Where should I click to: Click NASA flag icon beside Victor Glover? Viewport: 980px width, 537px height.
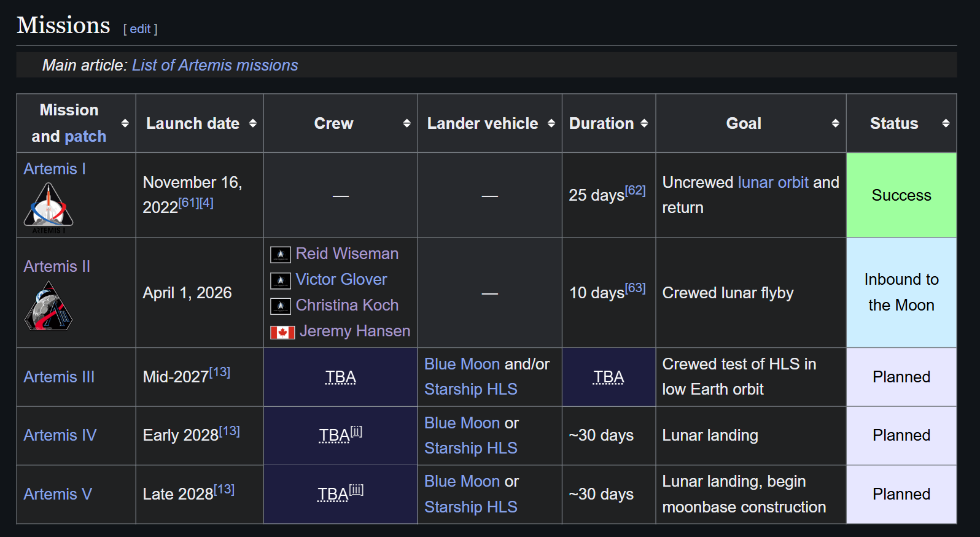tap(281, 280)
